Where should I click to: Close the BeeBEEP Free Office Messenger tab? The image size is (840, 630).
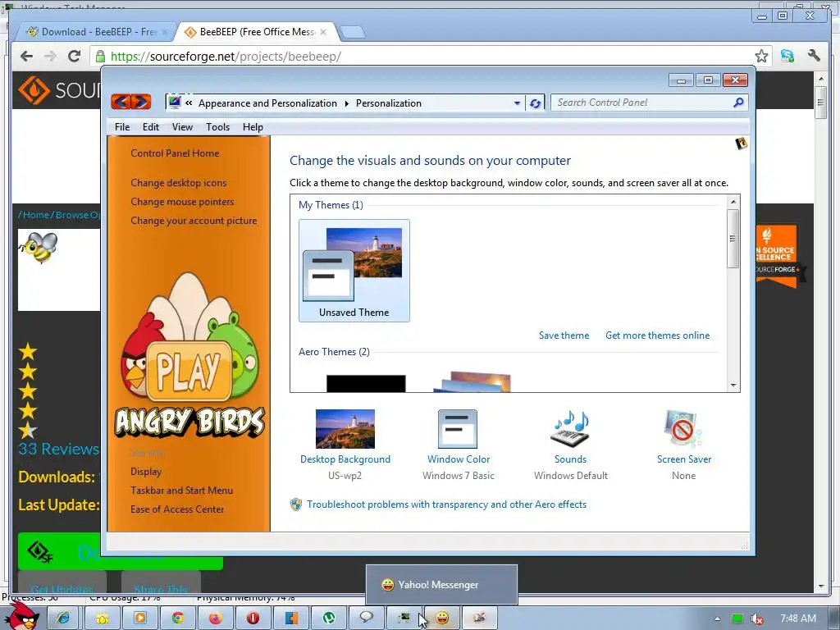(323, 32)
